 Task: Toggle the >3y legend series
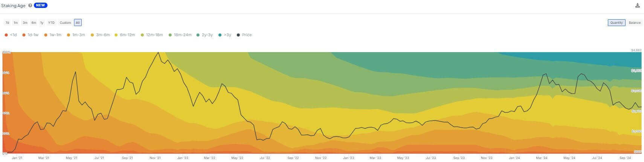[225, 35]
